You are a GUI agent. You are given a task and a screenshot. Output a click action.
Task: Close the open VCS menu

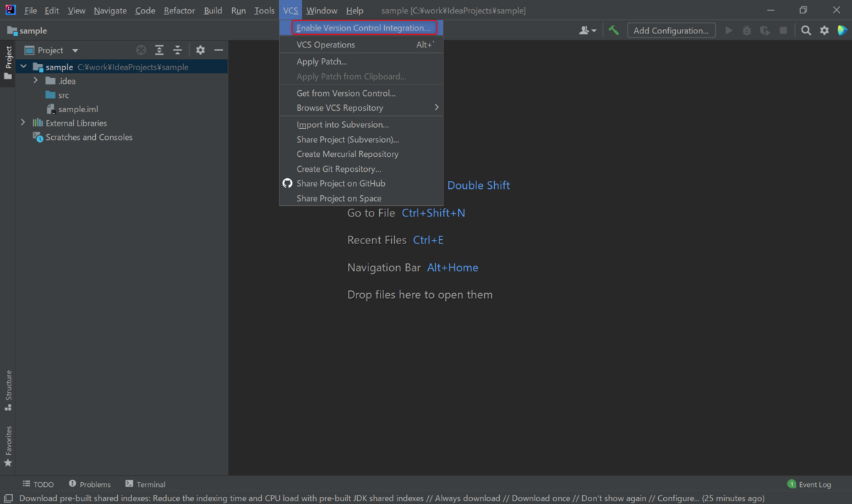pyautogui.click(x=290, y=11)
